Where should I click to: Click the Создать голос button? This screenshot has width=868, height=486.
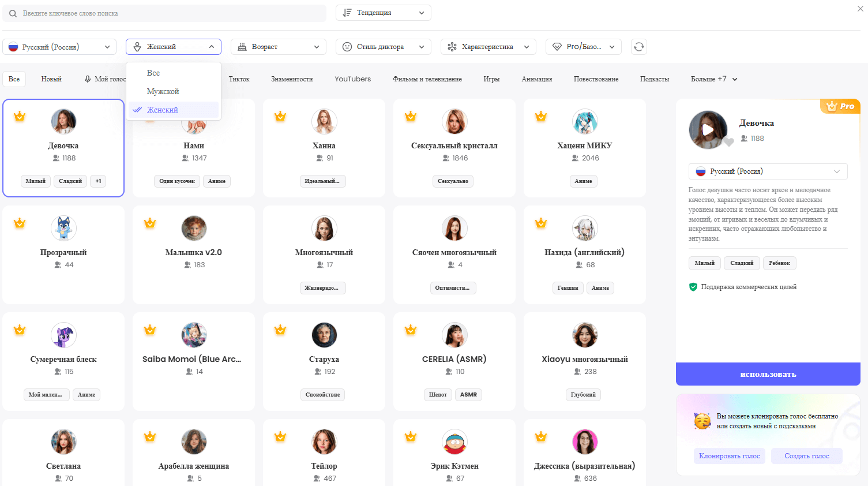[x=807, y=456]
